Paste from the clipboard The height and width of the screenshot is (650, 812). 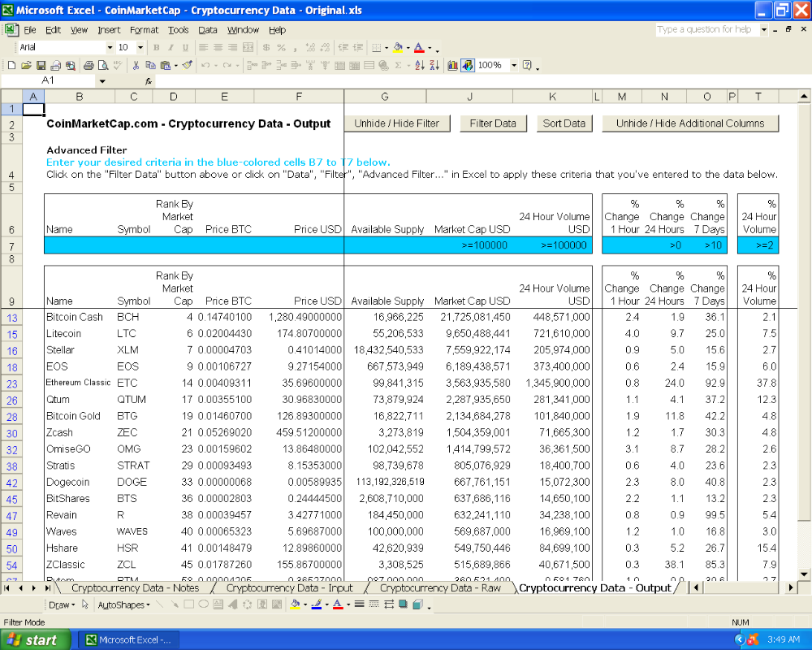[165, 65]
